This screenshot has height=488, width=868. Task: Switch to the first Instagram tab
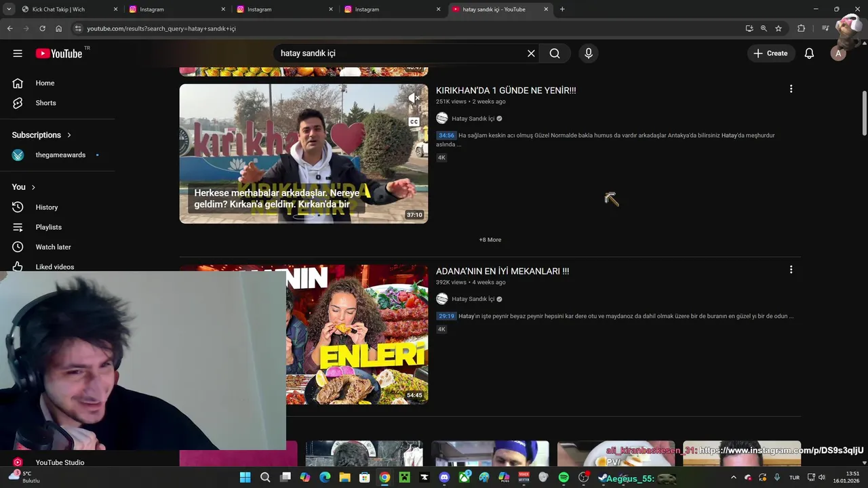(x=176, y=9)
